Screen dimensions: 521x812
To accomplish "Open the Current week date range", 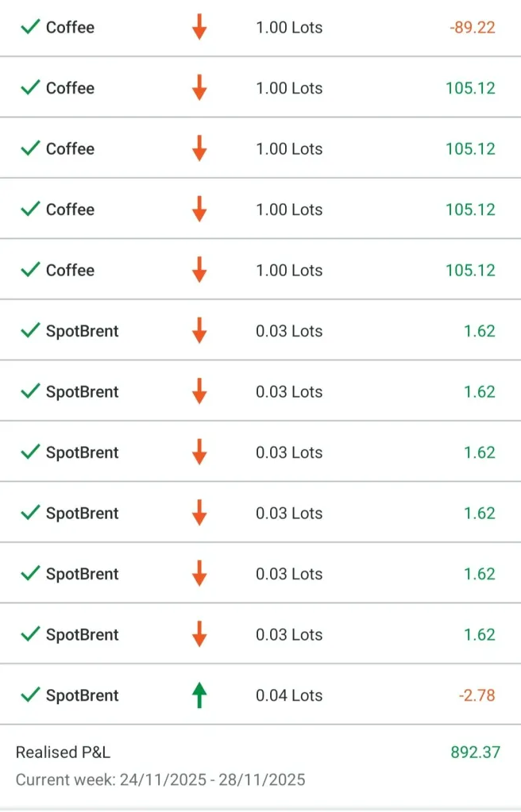I will (x=160, y=779).
